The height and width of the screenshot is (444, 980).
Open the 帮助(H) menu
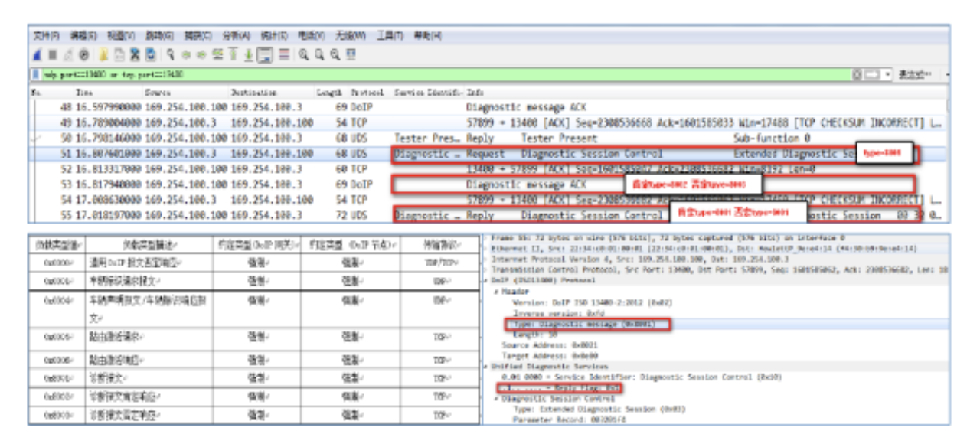427,36
